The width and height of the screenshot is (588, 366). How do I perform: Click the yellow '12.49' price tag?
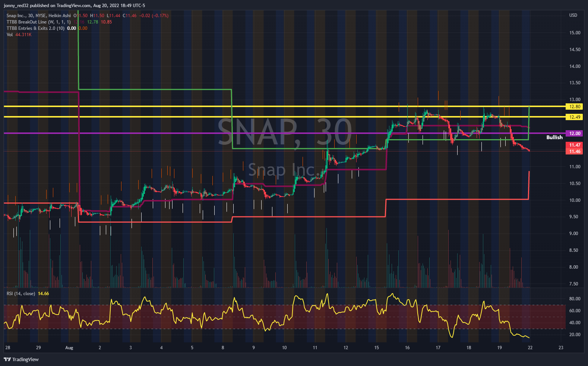pos(575,117)
